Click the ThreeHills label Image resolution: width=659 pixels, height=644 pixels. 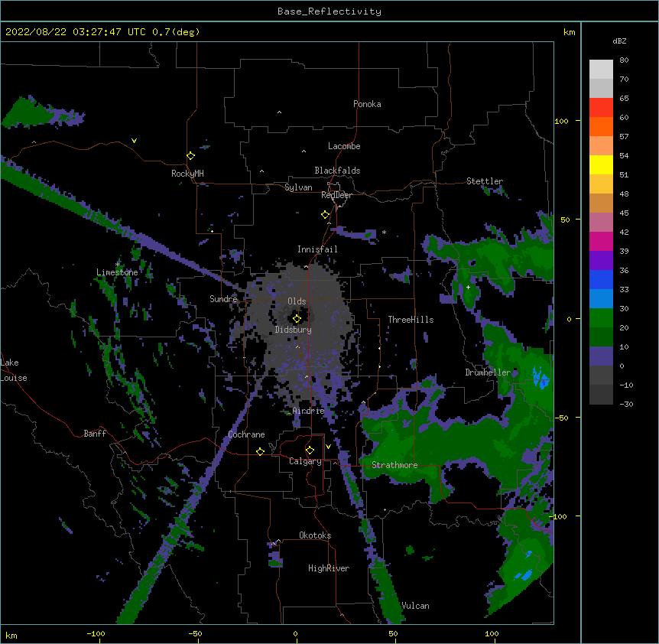point(411,320)
